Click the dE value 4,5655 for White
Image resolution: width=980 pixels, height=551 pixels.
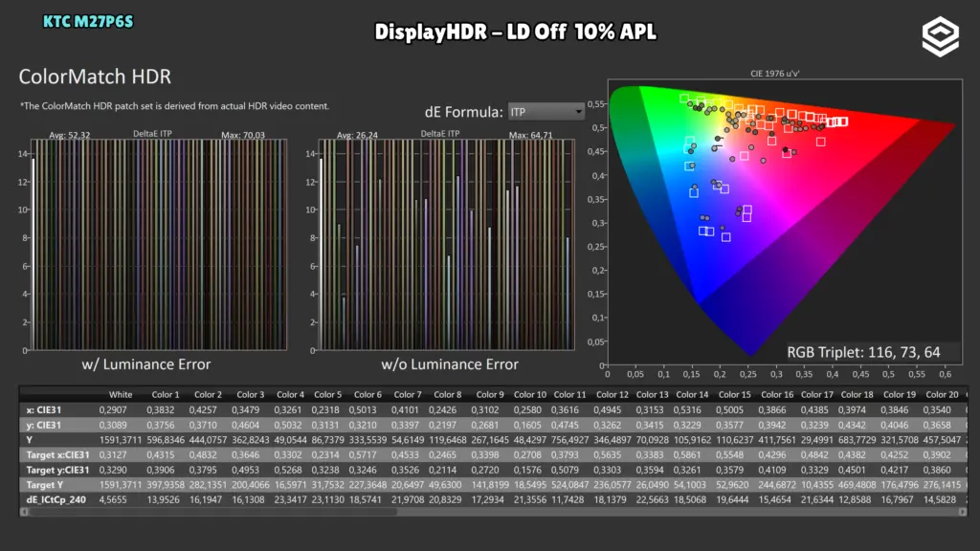tap(113, 500)
